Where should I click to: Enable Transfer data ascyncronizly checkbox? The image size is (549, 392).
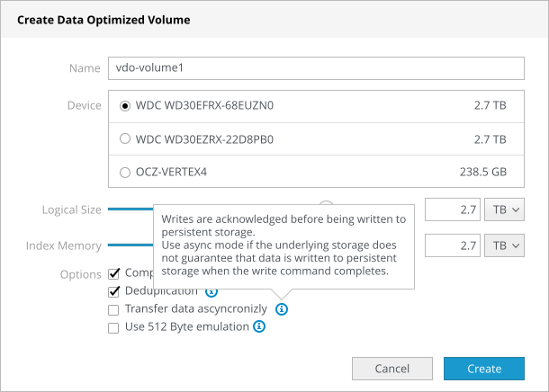(113, 310)
